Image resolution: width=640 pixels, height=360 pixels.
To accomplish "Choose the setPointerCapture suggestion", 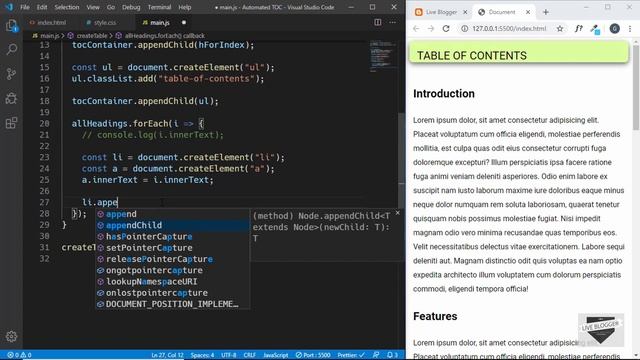I will (x=172, y=248).
